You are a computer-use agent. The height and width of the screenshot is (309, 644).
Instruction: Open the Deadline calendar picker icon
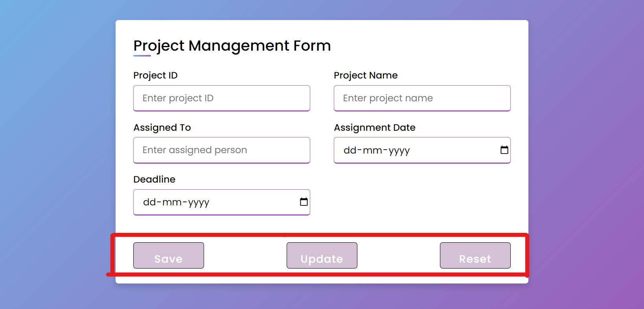click(x=304, y=202)
